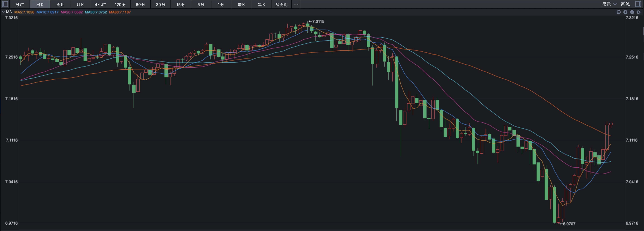The height and width of the screenshot is (231, 644).
Task: Select the 15分 period tab
Action: click(181, 5)
